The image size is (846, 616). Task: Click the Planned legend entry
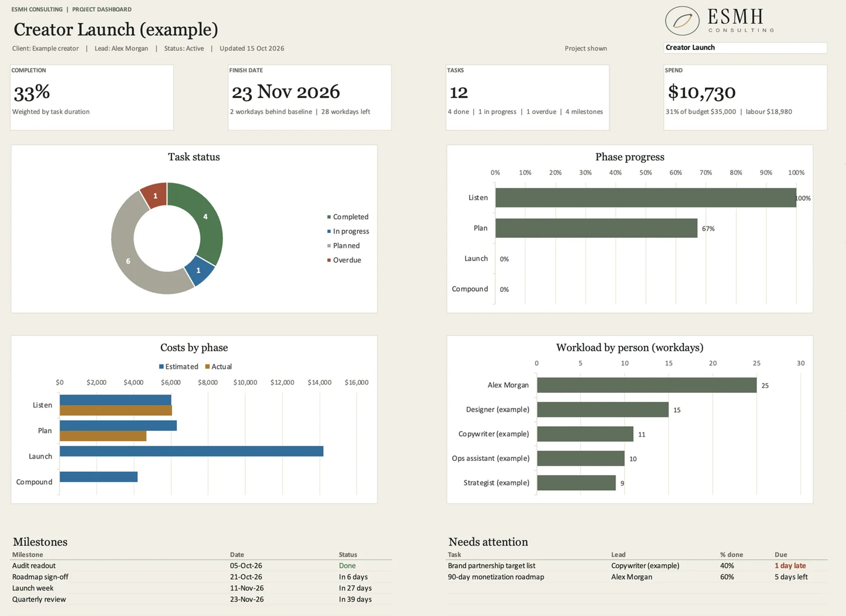343,246
